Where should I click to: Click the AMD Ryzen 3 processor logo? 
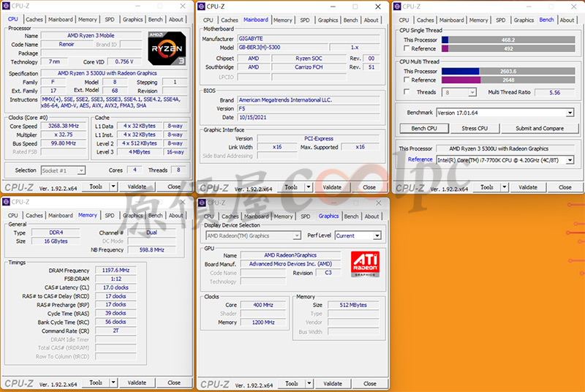167,48
